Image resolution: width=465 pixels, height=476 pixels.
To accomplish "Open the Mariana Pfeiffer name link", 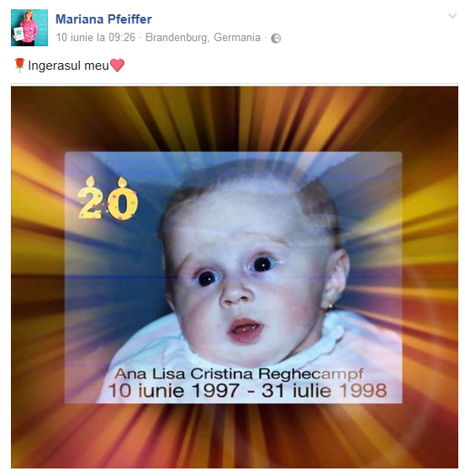I will [x=103, y=19].
